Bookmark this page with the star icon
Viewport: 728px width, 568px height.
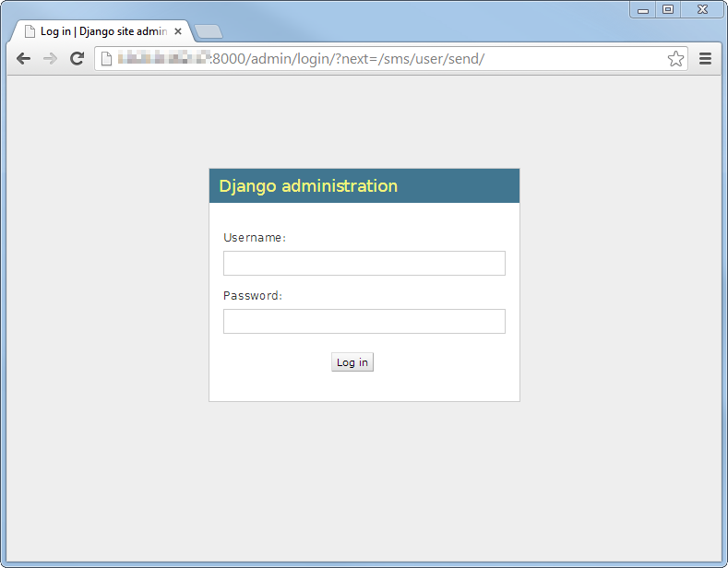pos(675,59)
